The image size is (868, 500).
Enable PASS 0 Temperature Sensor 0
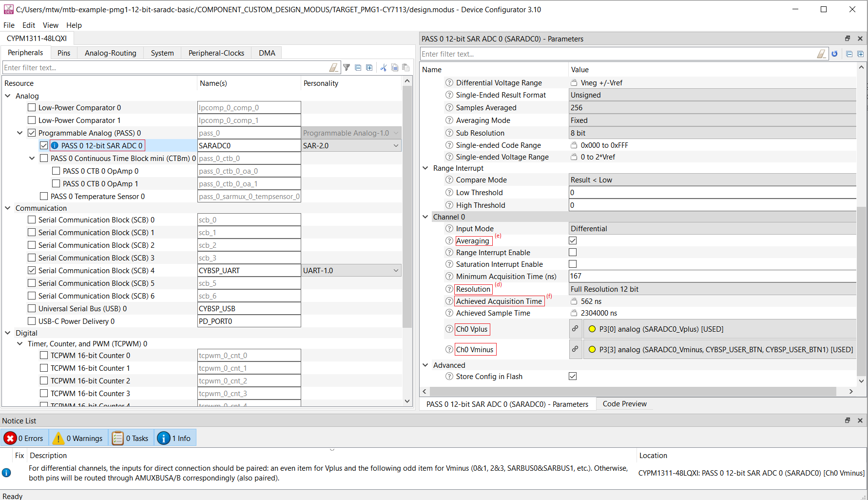(44, 197)
